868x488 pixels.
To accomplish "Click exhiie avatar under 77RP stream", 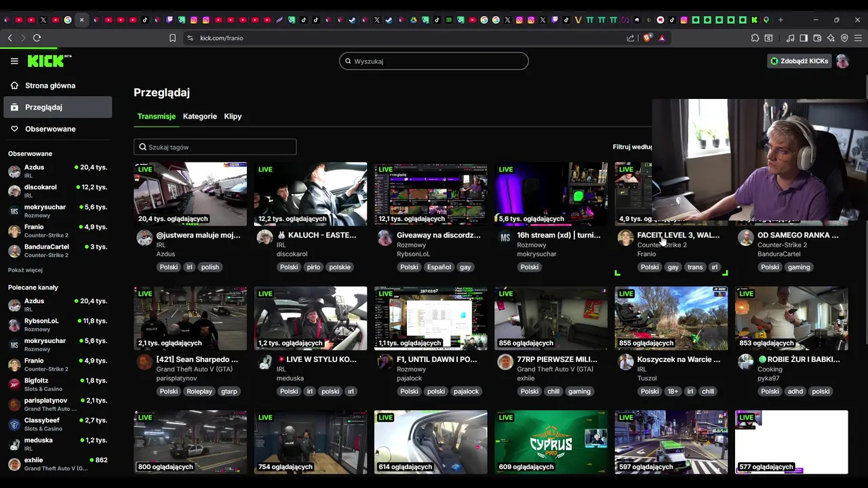I will click(505, 361).
